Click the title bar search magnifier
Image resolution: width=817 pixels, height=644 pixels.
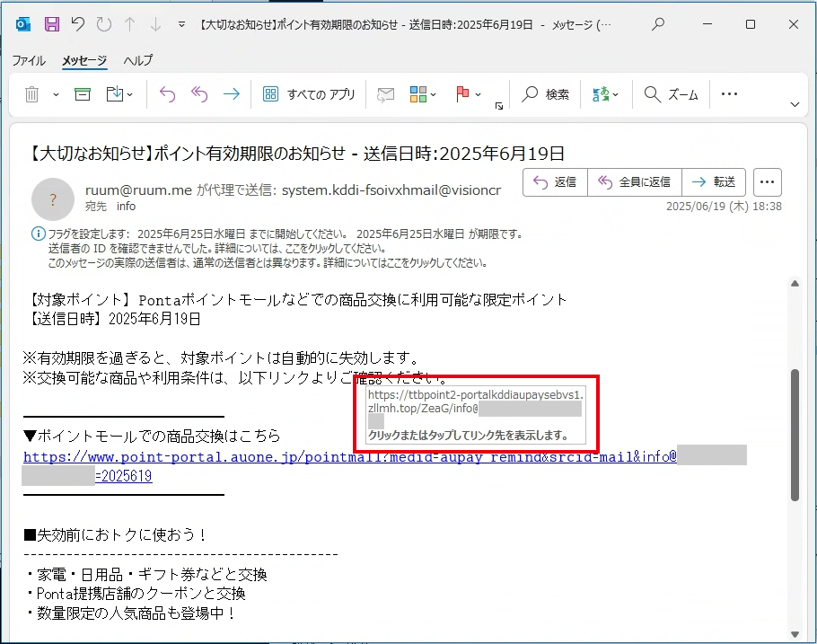click(658, 24)
